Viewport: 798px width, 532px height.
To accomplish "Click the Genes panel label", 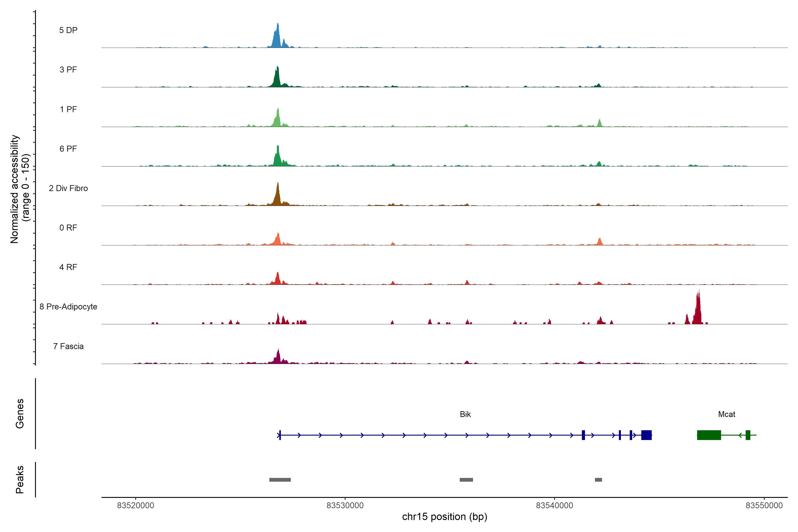I will tap(20, 414).
